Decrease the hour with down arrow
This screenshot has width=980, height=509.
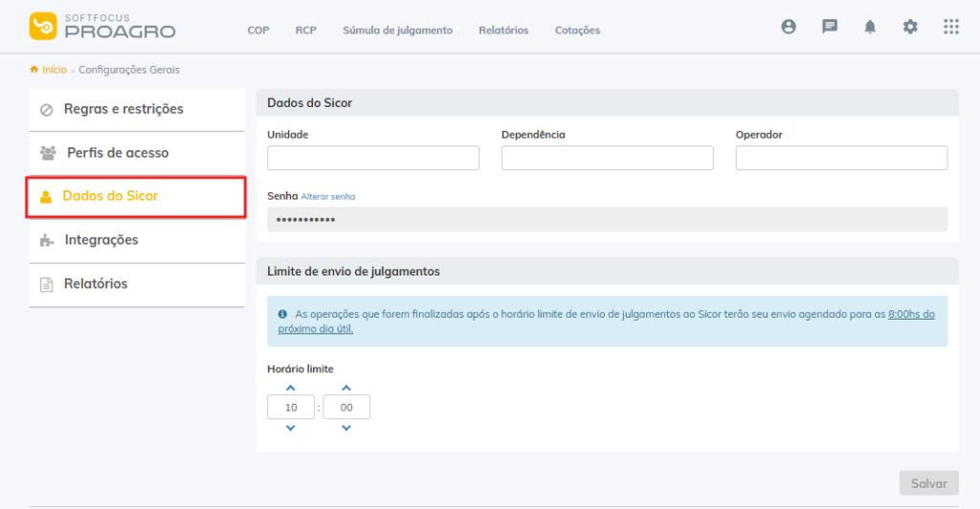(x=291, y=428)
